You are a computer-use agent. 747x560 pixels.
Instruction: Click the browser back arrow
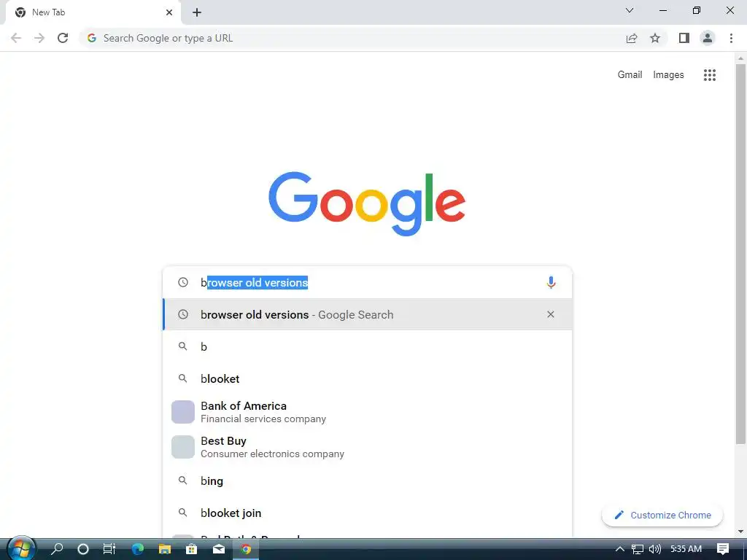click(x=16, y=38)
